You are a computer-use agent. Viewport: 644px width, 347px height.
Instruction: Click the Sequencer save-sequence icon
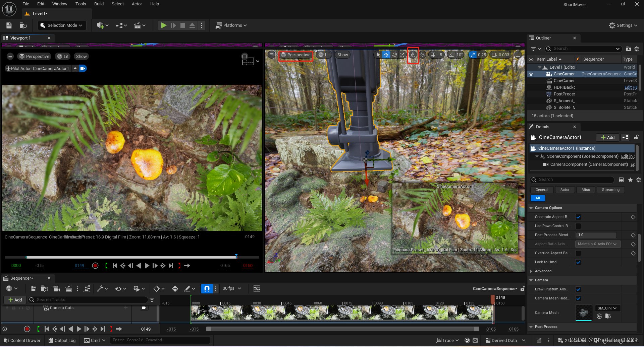coord(33,288)
